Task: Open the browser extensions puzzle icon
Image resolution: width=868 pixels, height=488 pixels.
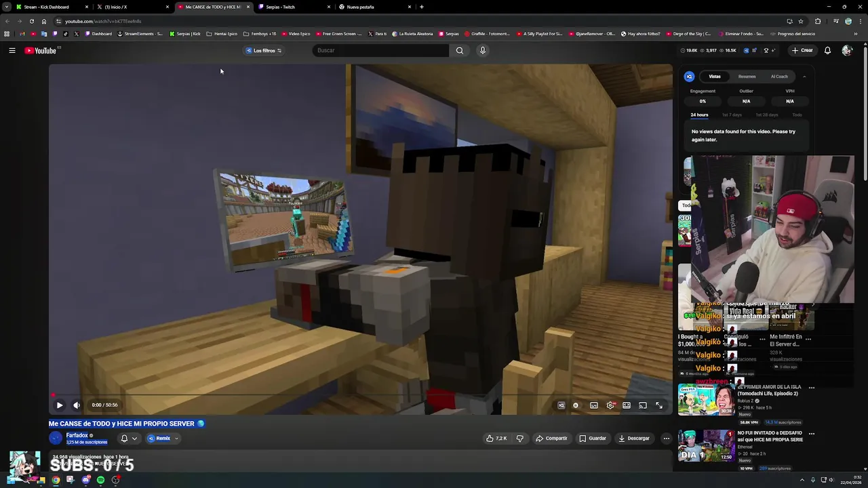Action: [818, 21]
